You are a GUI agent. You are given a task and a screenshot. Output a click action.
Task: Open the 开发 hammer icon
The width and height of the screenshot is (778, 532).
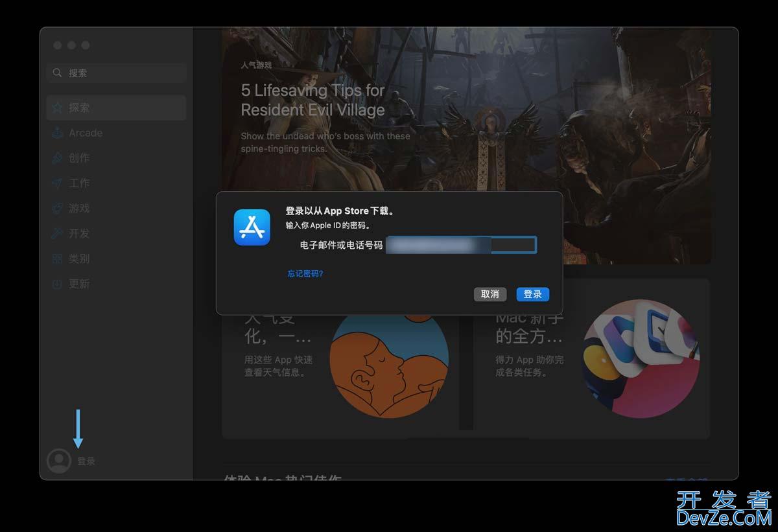pyautogui.click(x=58, y=233)
